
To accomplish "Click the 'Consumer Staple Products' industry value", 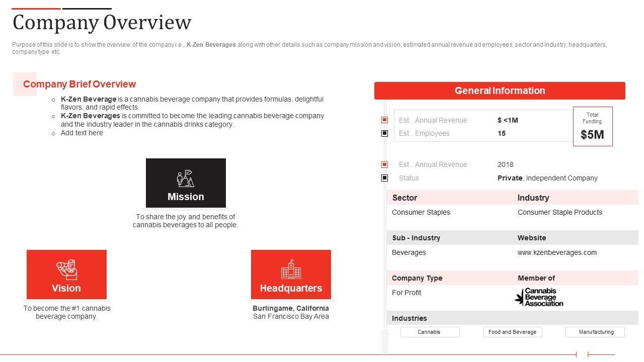I will (560, 212).
